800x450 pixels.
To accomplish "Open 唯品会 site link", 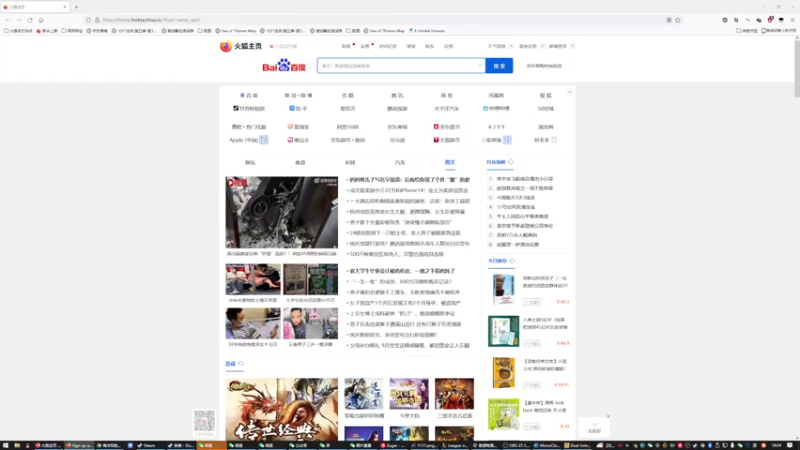I will point(298,140).
